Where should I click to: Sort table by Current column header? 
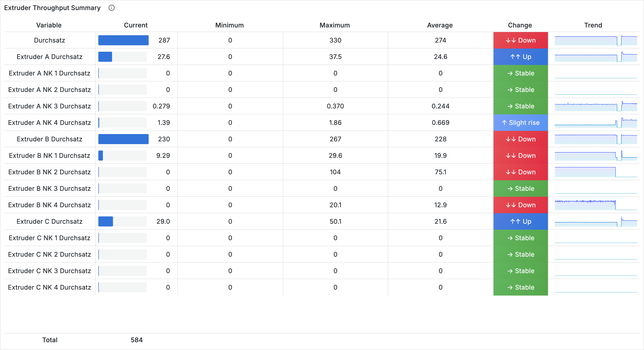tap(135, 25)
